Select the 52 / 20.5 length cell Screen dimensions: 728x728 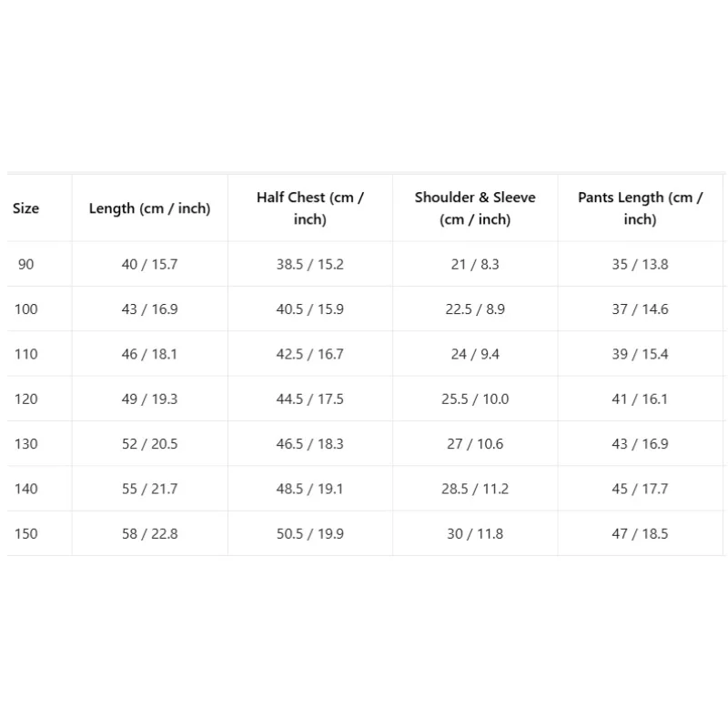149,444
